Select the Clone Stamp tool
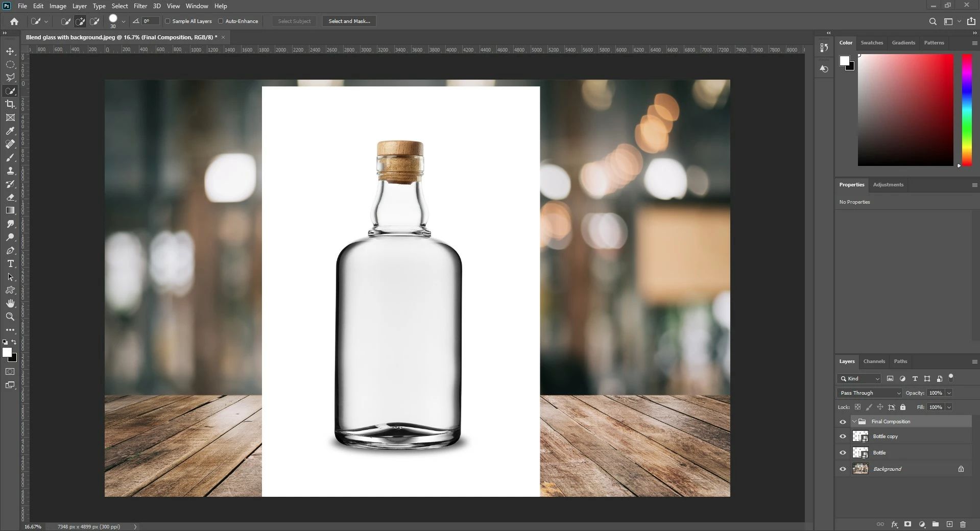This screenshot has width=980, height=531. [x=10, y=171]
